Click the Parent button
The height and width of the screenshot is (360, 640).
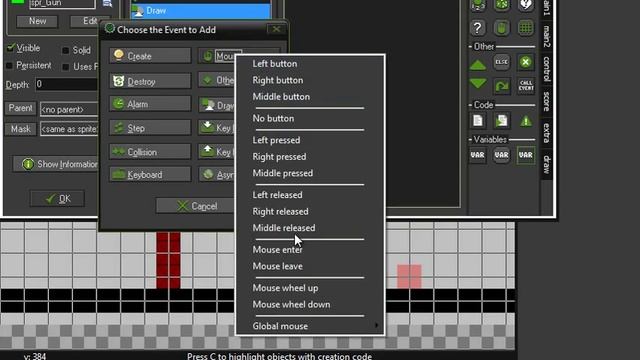[20, 108]
